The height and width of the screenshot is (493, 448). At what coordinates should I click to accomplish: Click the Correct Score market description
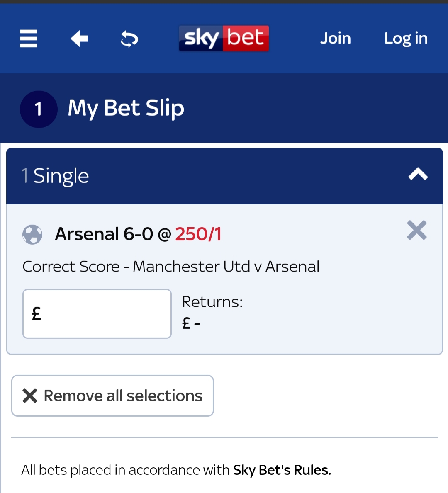pyautogui.click(x=171, y=267)
